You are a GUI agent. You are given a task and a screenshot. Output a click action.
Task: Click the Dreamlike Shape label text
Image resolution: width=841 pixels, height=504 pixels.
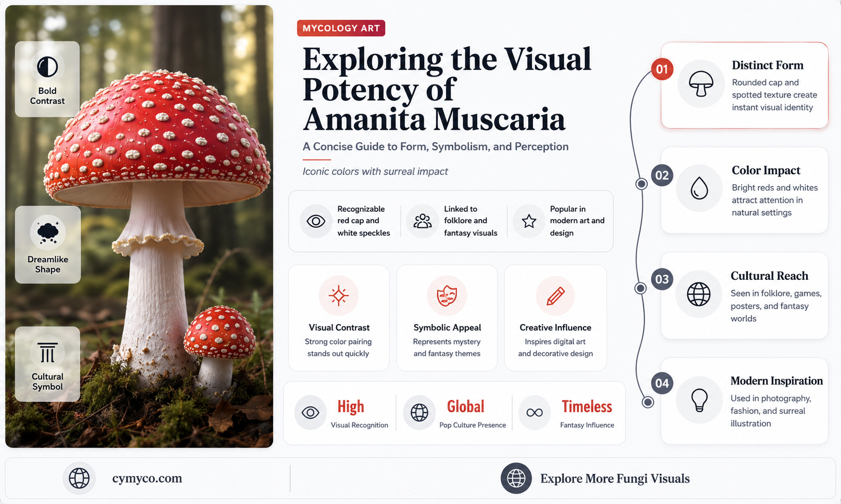click(x=48, y=264)
